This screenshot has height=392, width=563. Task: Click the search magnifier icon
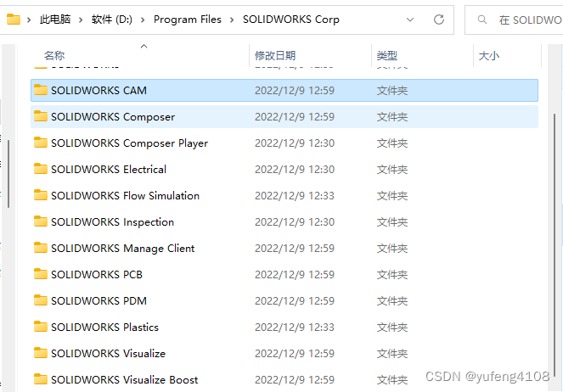click(x=482, y=20)
